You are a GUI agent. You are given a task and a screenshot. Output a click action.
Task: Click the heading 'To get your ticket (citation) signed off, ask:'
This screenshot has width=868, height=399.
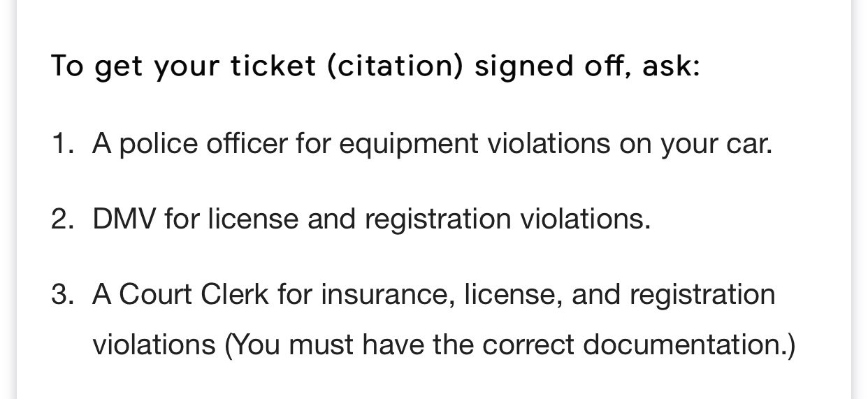point(375,67)
